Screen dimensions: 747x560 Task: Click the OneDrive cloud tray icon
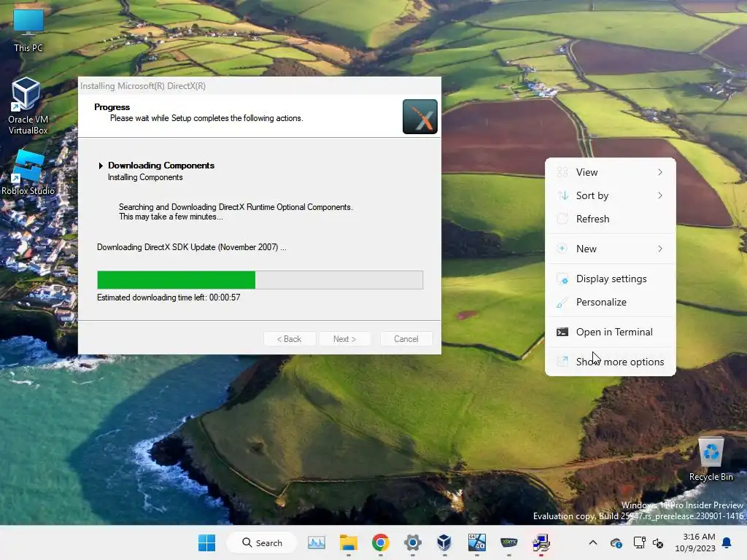point(616,542)
